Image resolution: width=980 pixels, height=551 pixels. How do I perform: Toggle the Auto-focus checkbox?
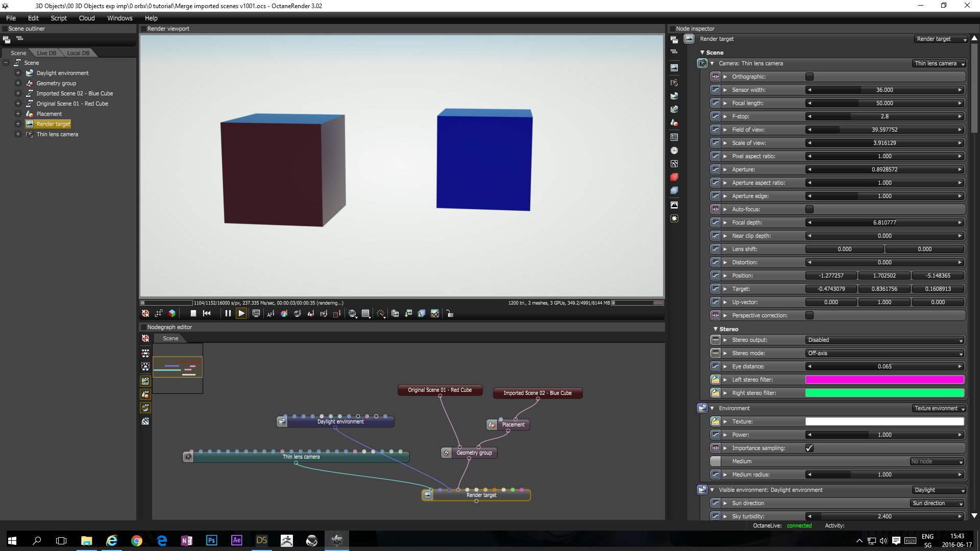pos(810,209)
